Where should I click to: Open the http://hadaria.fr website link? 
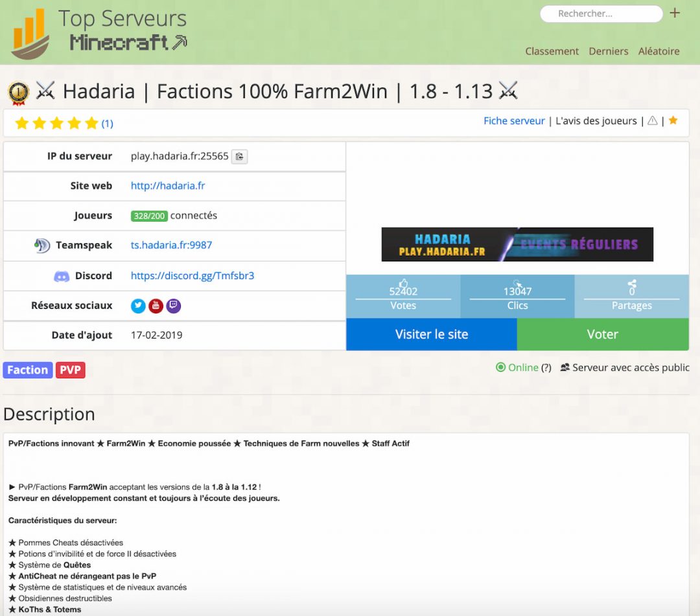(x=169, y=185)
